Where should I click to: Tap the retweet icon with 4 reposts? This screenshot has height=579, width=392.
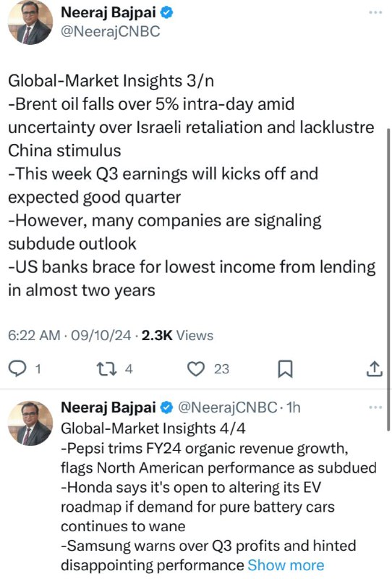tap(106, 368)
